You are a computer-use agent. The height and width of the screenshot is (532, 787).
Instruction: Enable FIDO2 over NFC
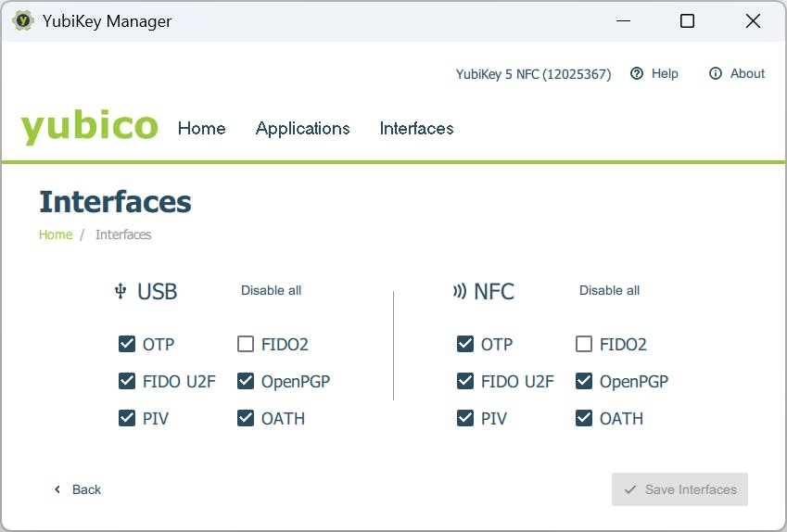point(584,345)
